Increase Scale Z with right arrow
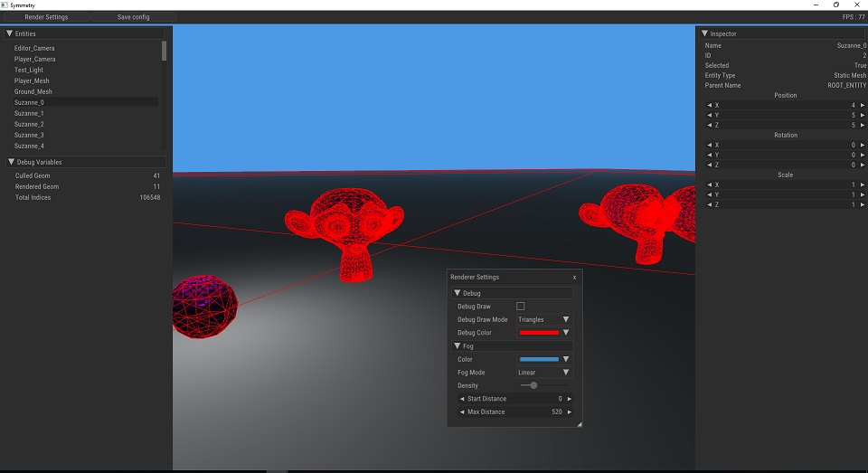The height and width of the screenshot is (473, 868). coord(863,205)
